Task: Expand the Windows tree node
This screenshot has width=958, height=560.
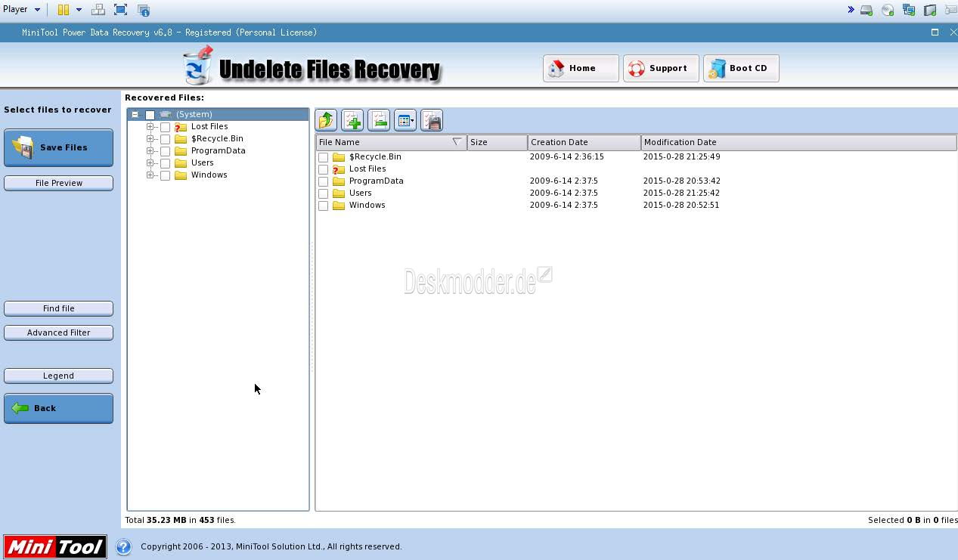Action: tap(150, 175)
